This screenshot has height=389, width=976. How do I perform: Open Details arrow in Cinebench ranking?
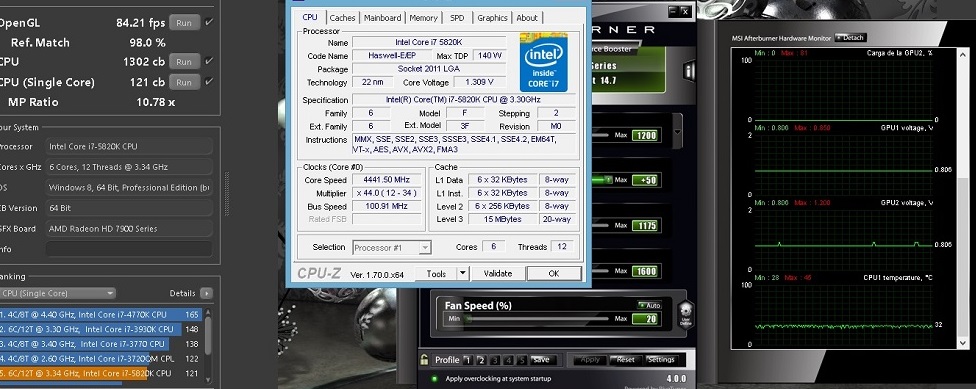coord(206,293)
